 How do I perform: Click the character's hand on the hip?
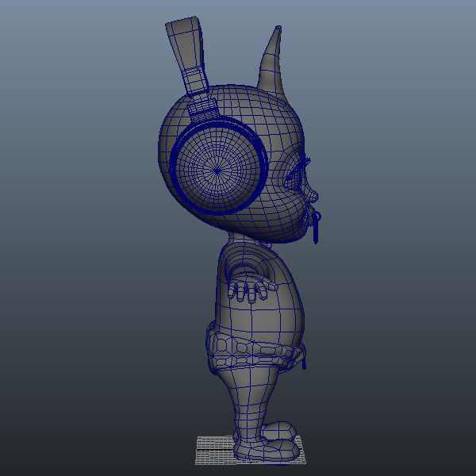click(x=251, y=290)
